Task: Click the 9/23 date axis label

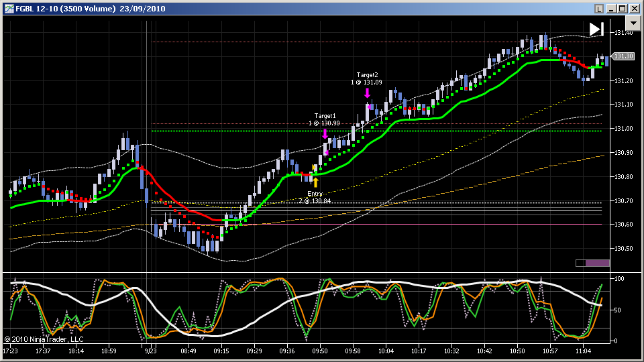Action: click(x=151, y=351)
